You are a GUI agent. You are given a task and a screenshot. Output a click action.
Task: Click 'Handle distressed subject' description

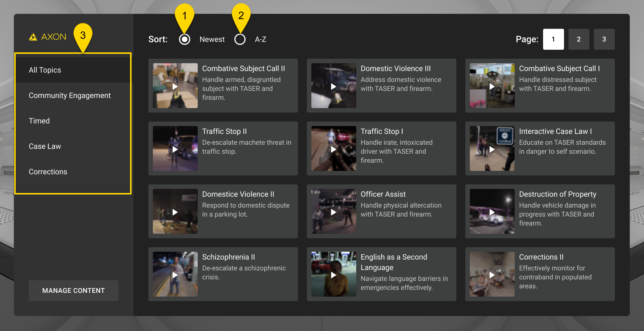tap(558, 84)
